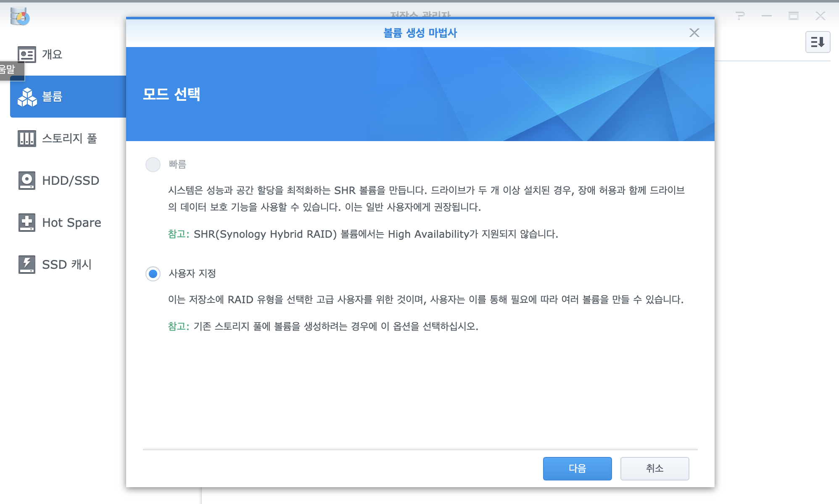Click the 사용자 지정 option label
The image size is (839, 504).
(x=192, y=274)
